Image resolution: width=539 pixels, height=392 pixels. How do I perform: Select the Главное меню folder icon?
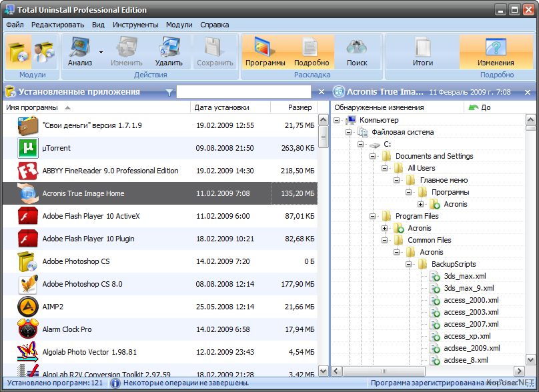tap(411, 180)
